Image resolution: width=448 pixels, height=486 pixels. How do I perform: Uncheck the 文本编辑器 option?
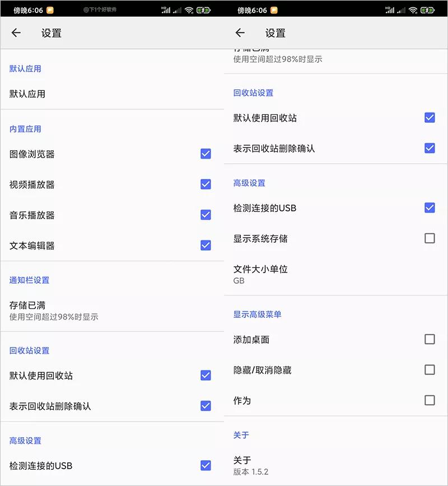pyautogui.click(x=206, y=245)
